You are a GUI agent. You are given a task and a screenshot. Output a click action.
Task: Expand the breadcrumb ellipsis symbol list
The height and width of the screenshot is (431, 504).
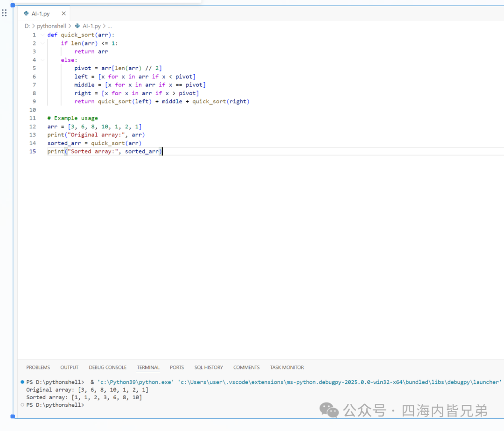110,26
